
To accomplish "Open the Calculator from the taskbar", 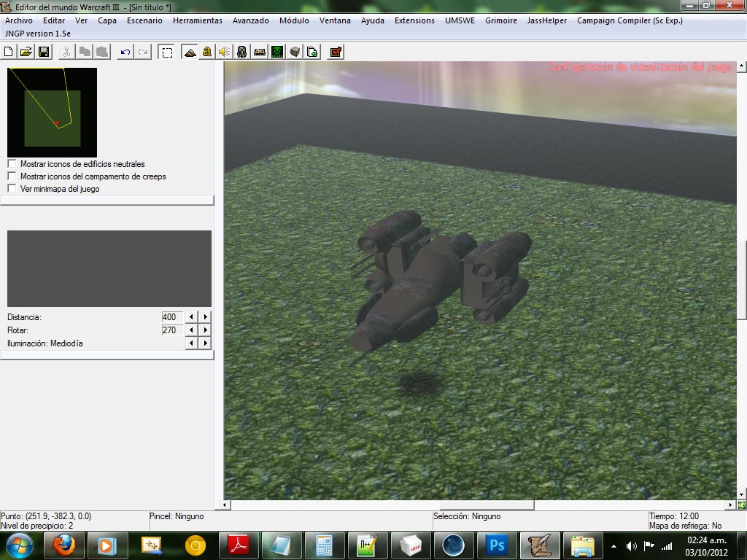I will tap(324, 545).
